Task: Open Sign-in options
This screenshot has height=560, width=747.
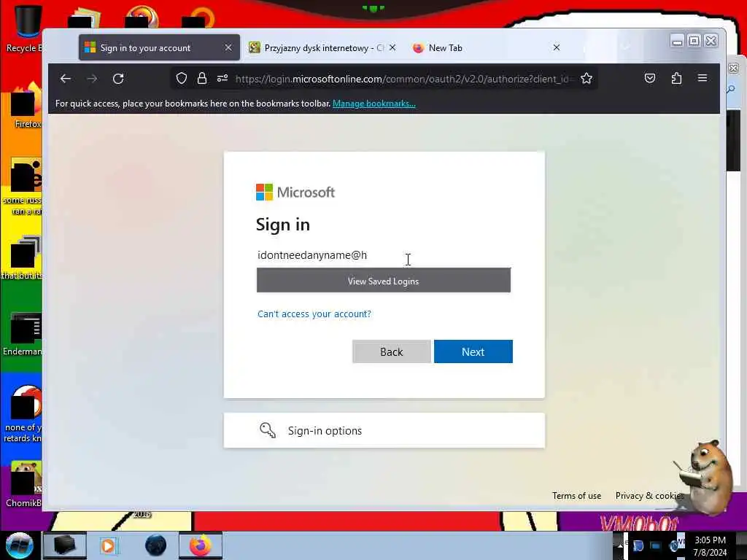Action: (x=384, y=430)
